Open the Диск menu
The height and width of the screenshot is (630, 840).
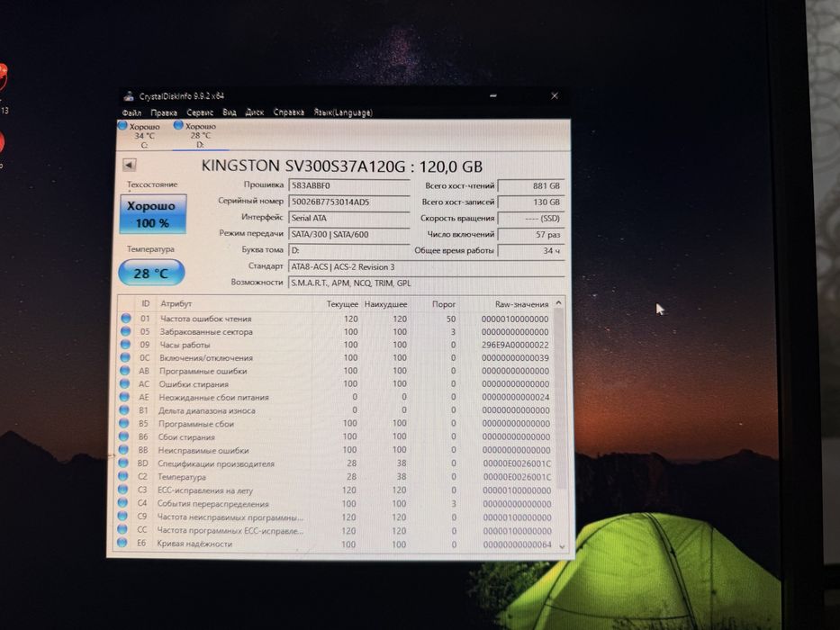[x=255, y=112]
